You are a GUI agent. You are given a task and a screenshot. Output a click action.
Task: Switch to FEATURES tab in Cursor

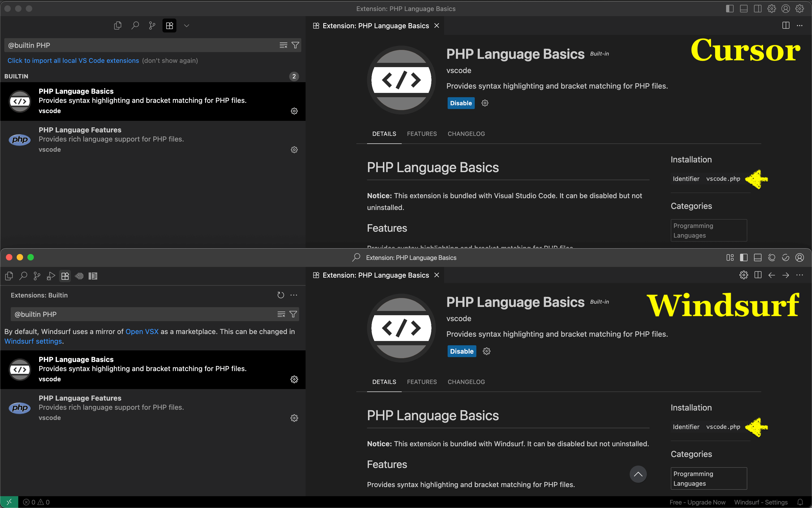click(422, 134)
